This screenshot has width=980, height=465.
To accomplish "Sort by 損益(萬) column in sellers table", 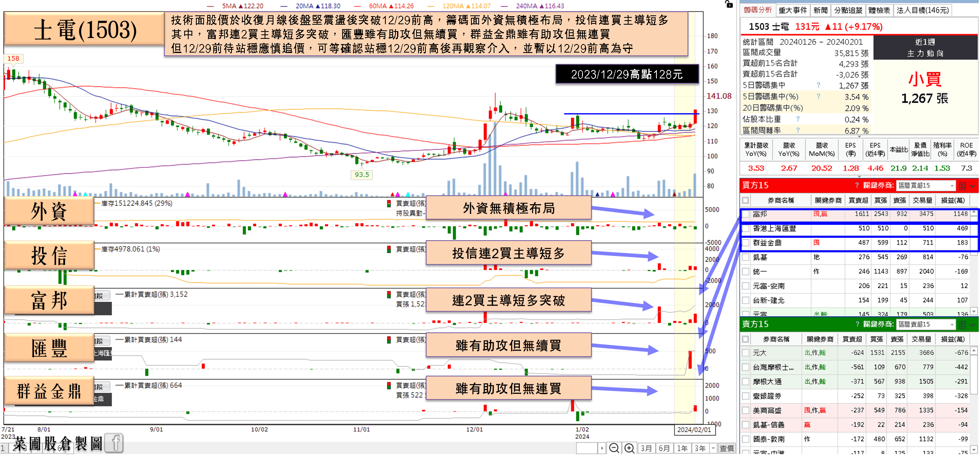I will (x=953, y=339).
